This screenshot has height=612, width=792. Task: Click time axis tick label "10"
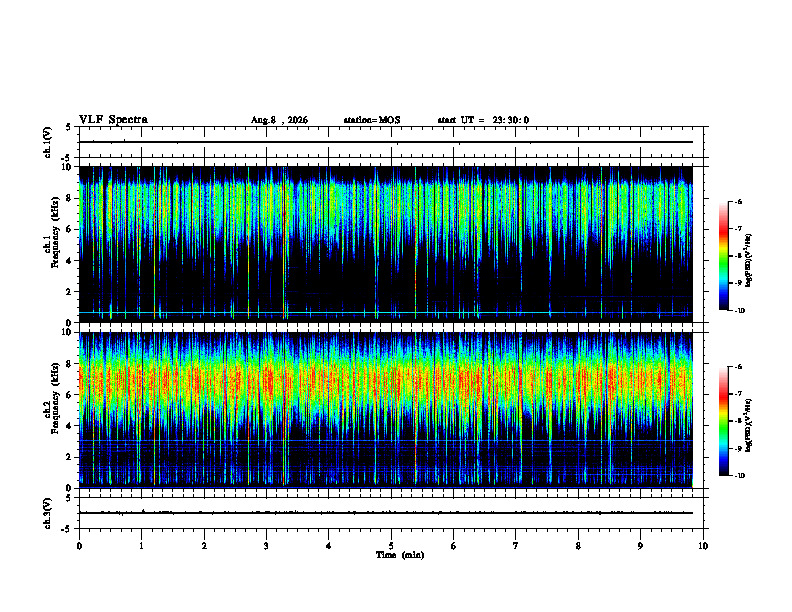pyautogui.click(x=703, y=546)
